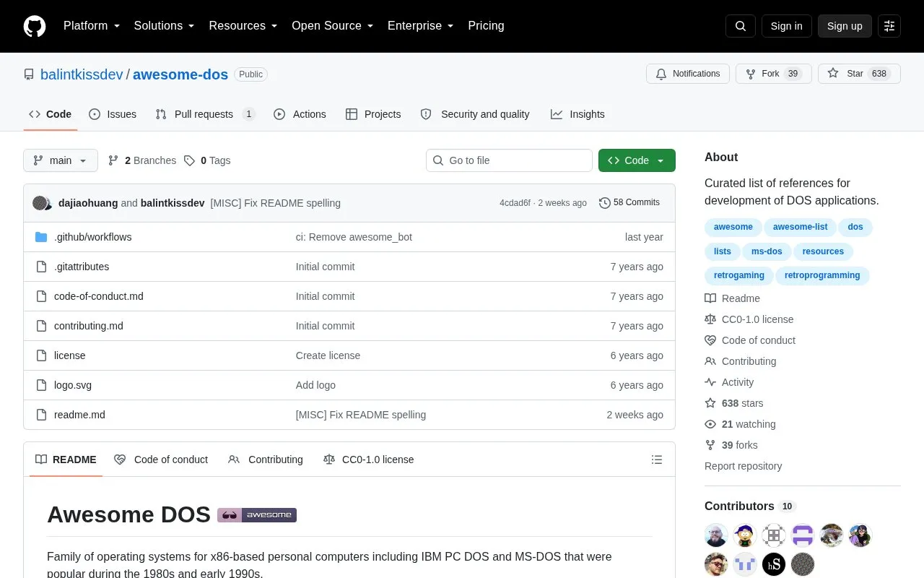
Task: Click the eye icon next to watching
Action: 710,424
